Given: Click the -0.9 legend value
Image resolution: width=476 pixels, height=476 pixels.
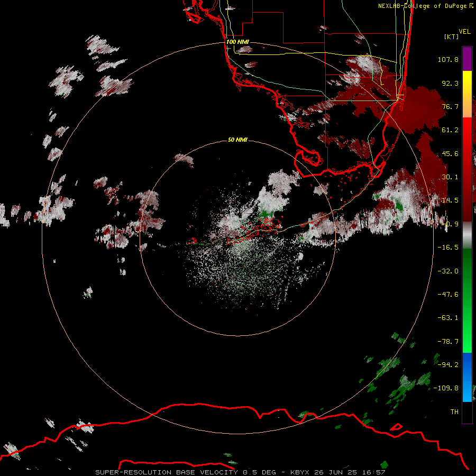Looking at the screenshot, I should 450,224.
